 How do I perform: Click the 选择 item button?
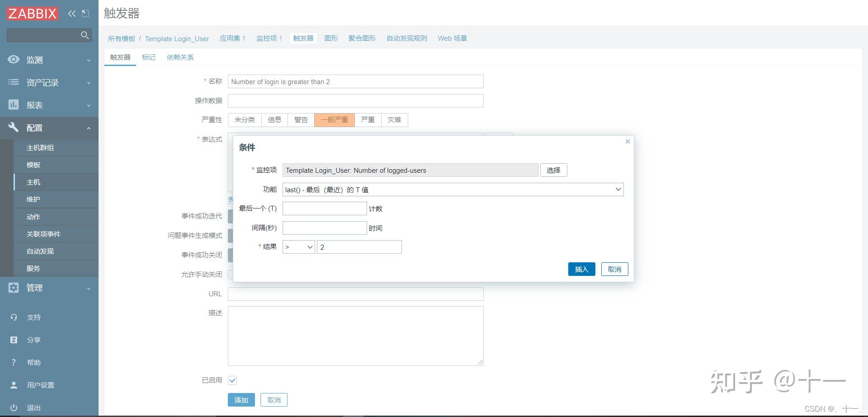click(x=553, y=170)
